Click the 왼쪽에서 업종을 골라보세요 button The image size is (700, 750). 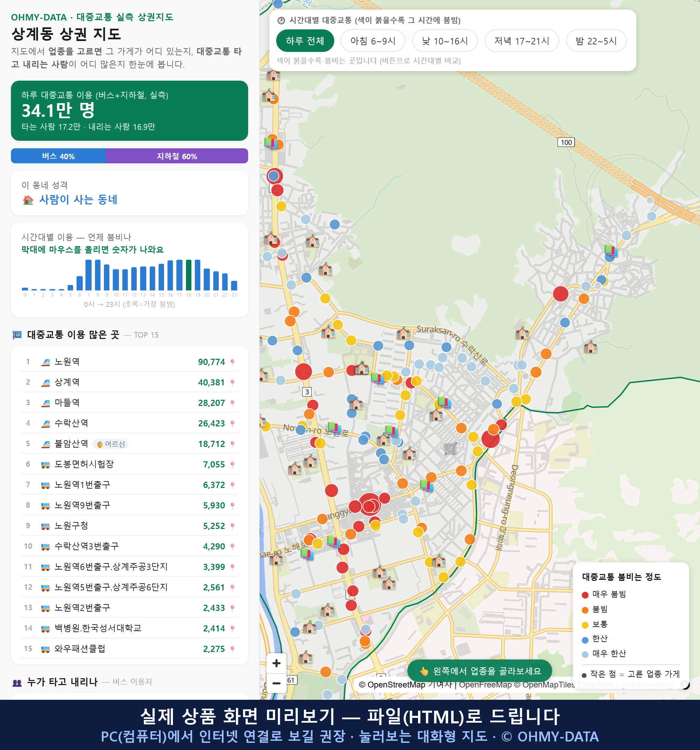tap(480, 671)
